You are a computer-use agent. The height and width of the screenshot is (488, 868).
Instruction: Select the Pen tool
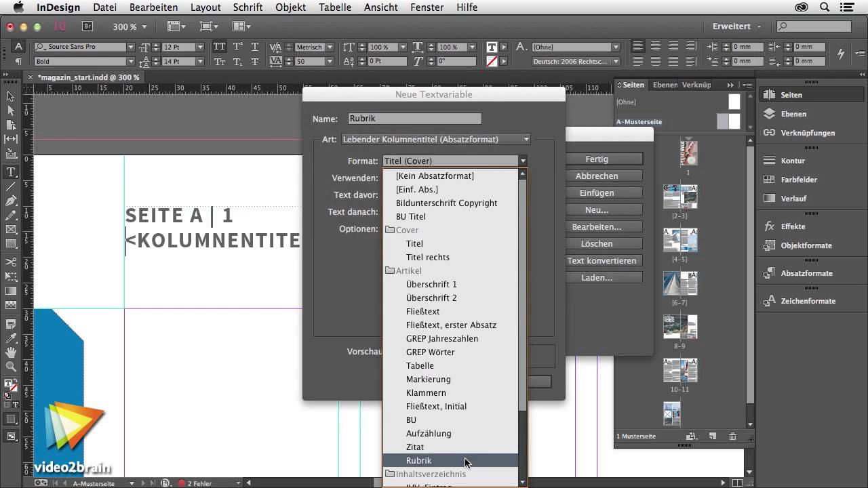(x=11, y=201)
